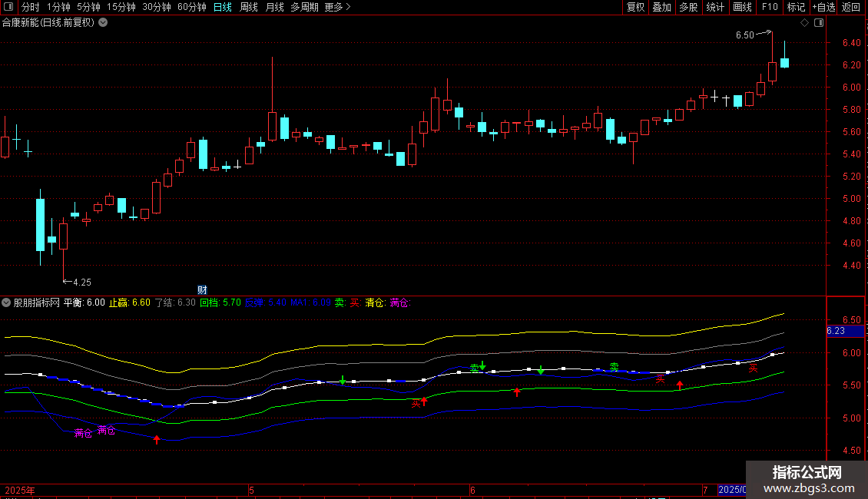Screen dimensions: 868x499
Task: Select the 60分钟 period tab
Action: coord(192,7)
